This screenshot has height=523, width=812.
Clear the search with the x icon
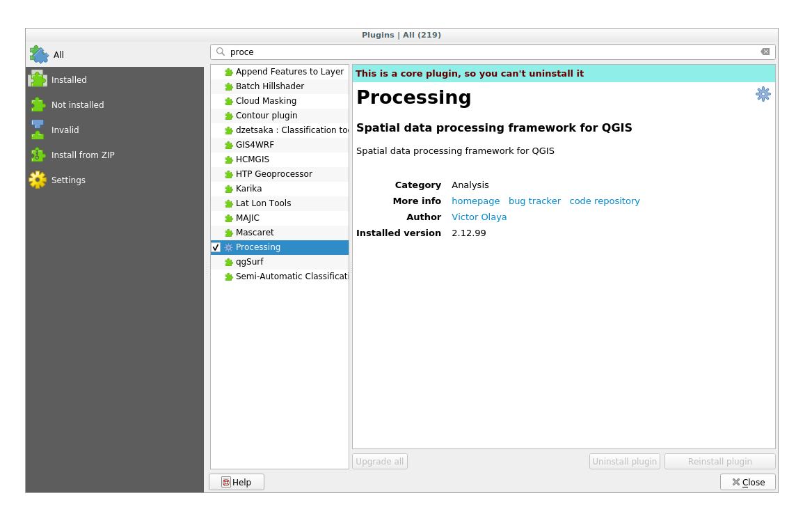[x=765, y=51]
